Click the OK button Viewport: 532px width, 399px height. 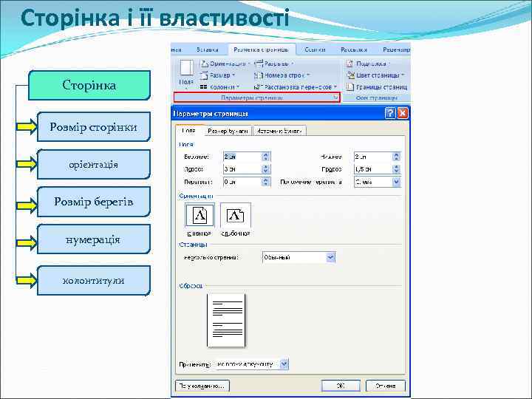[x=341, y=386]
